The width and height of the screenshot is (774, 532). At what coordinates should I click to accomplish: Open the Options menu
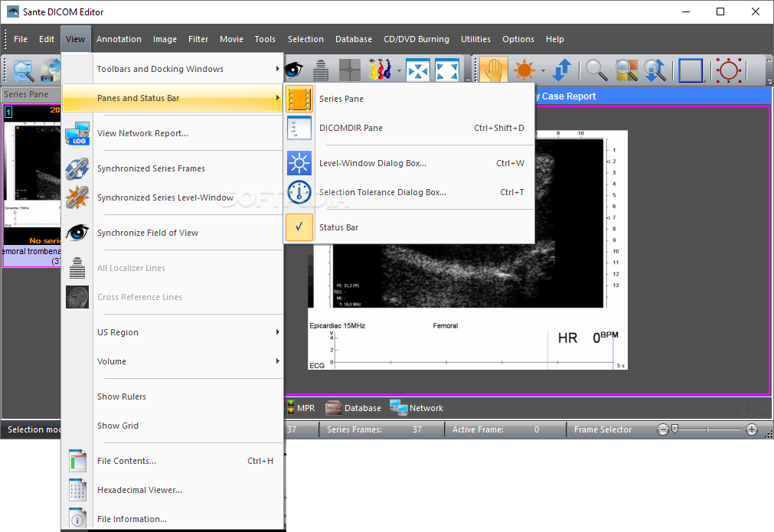tap(518, 39)
